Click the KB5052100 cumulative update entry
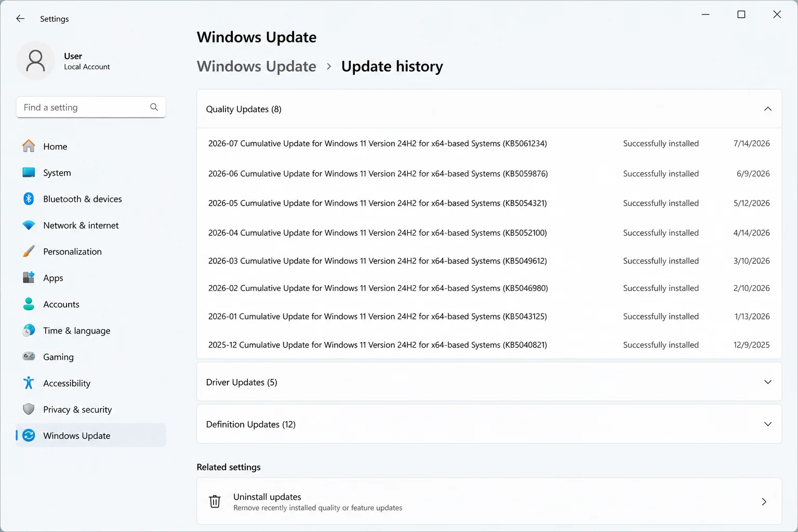Viewport: 798px width, 532px height. pos(489,233)
